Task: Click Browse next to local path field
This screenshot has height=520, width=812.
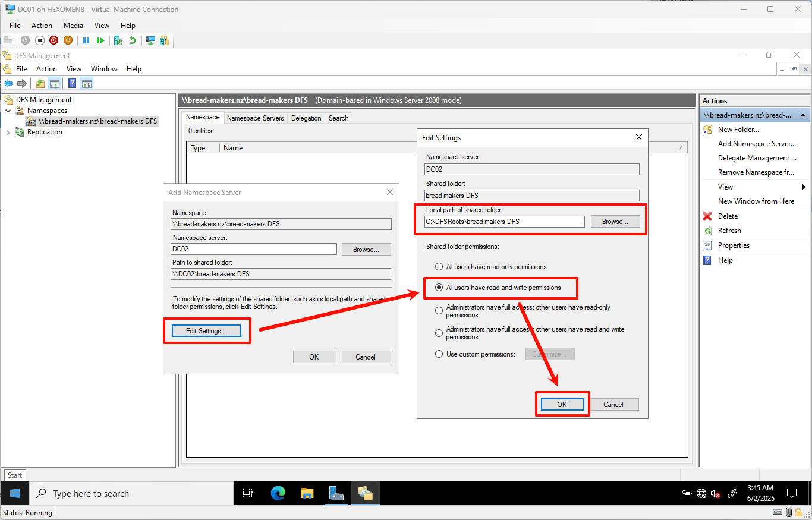Action: pos(615,222)
